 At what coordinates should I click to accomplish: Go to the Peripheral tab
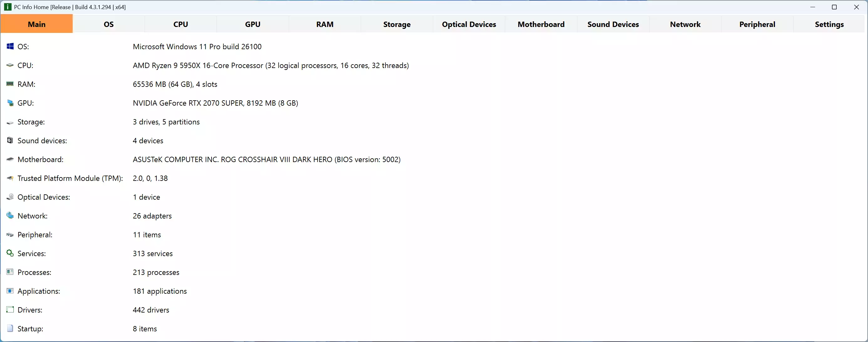[757, 24]
